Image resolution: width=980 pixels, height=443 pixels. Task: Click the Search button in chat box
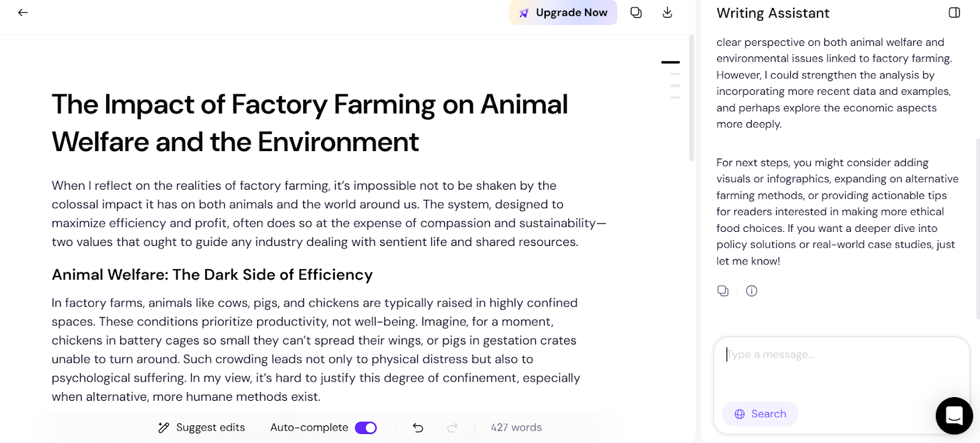pos(760,414)
